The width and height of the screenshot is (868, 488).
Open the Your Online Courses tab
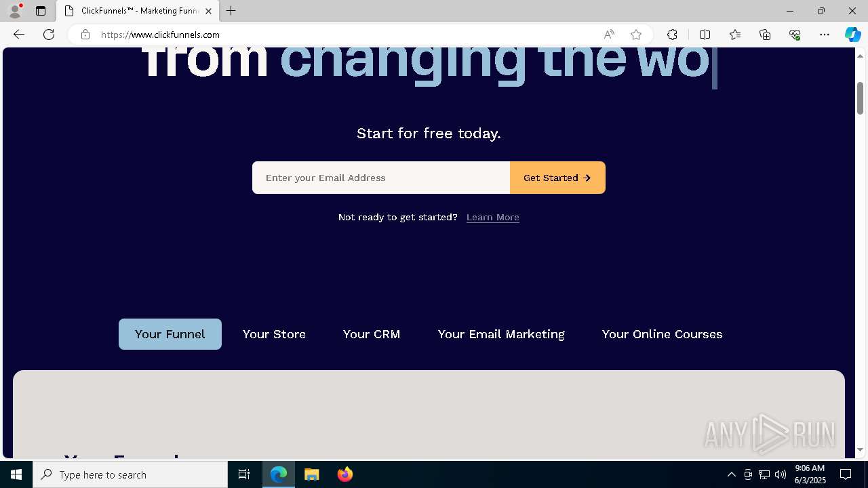tap(662, 334)
